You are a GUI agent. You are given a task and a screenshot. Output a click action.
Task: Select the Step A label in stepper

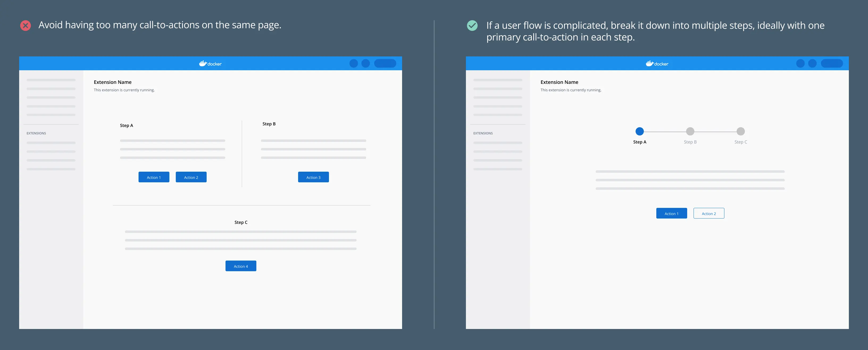pyautogui.click(x=640, y=142)
